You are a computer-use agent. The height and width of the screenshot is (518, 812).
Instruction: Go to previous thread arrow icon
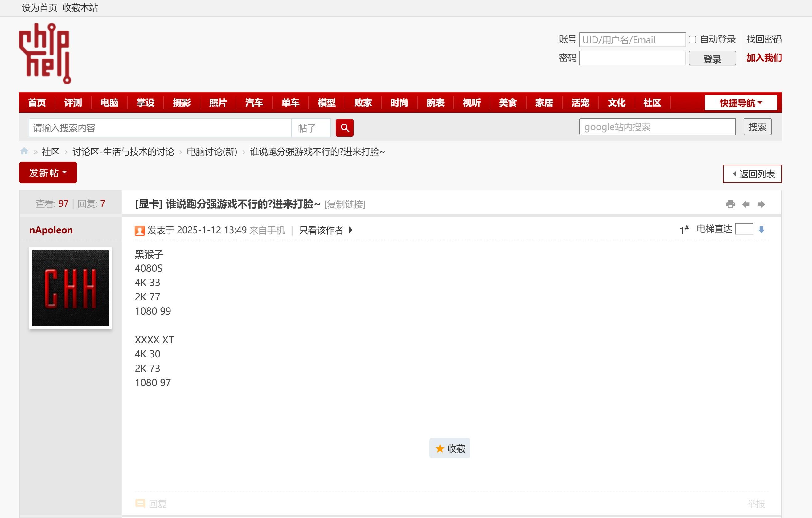pyautogui.click(x=746, y=204)
